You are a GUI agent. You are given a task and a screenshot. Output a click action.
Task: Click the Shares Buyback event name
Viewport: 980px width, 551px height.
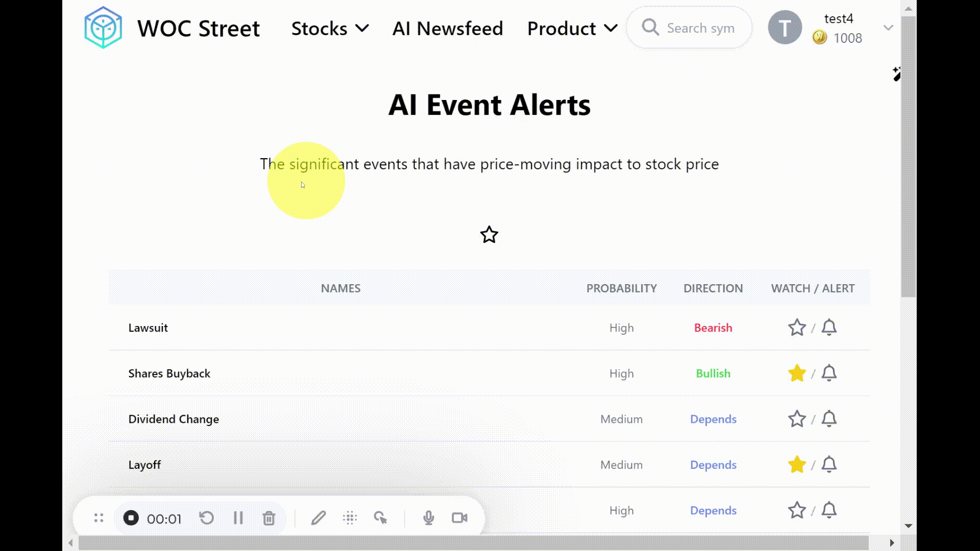coord(169,373)
